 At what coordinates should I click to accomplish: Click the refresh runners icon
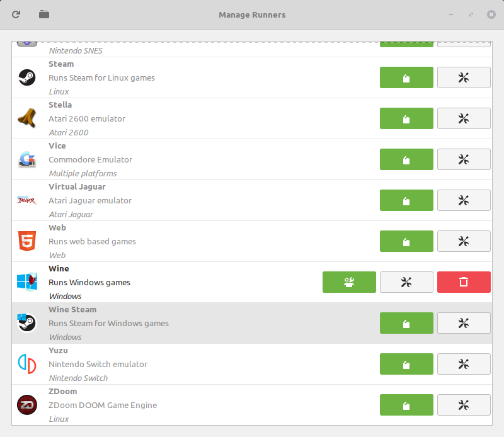pyautogui.click(x=16, y=14)
